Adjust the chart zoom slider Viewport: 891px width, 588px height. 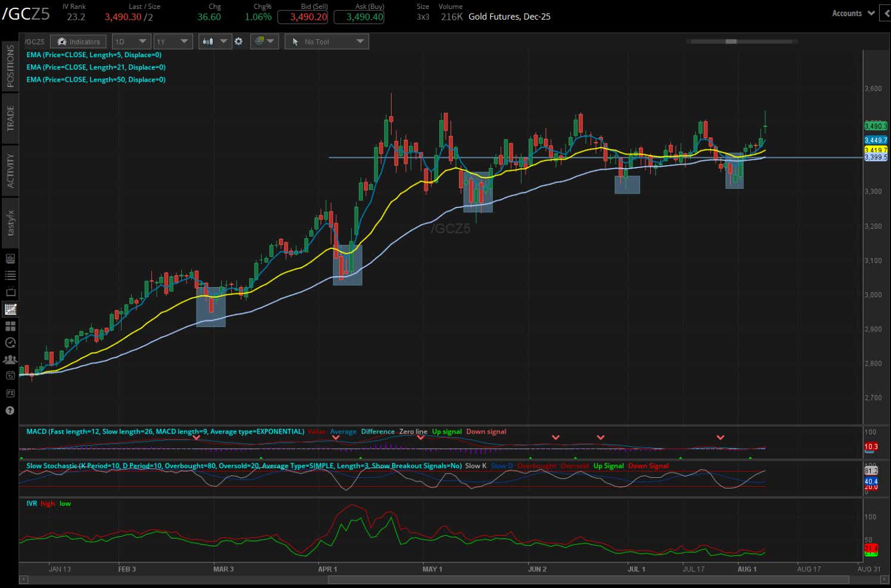click(x=732, y=42)
